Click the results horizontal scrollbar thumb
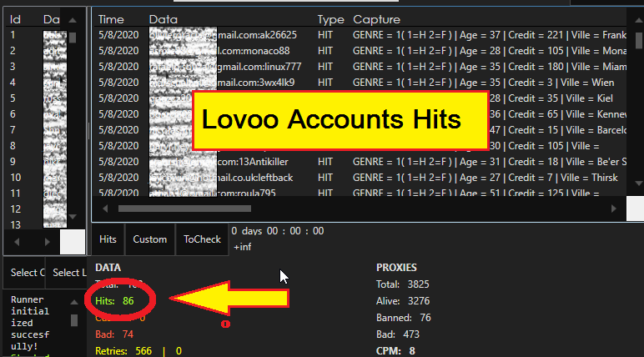Image resolution: width=644 pixels, height=357 pixels. click(184, 209)
